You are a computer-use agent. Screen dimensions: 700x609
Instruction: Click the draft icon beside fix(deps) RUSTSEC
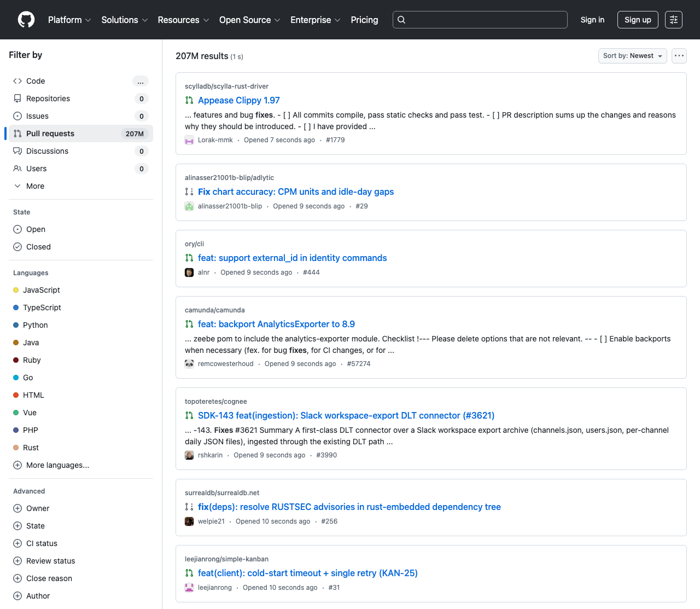click(x=189, y=507)
